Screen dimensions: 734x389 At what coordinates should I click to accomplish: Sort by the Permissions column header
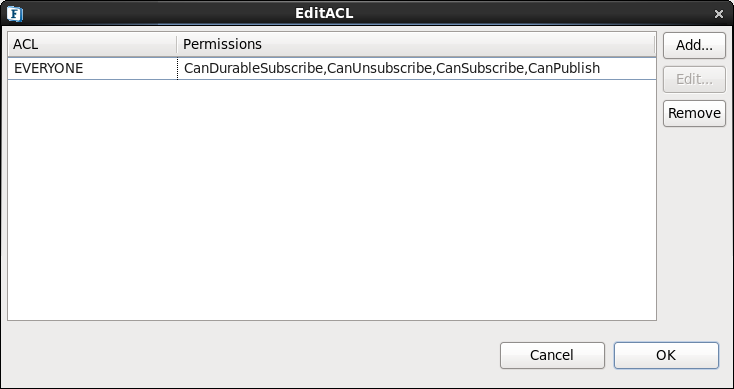(415, 44)
